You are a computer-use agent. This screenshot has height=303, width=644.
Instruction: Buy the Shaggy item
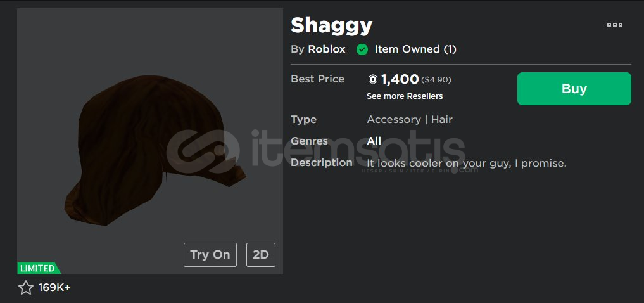(x=574, y=89)
